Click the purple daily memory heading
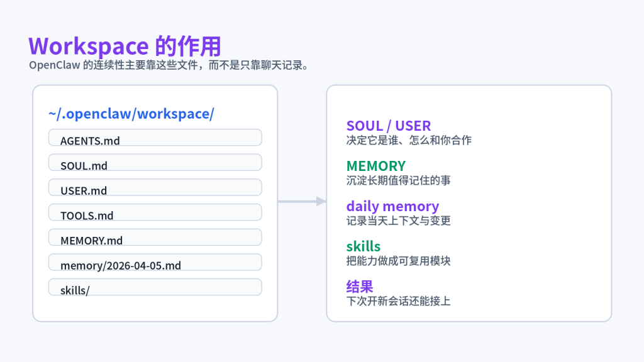Screen dimensions: 644x362 click(392, 206)
